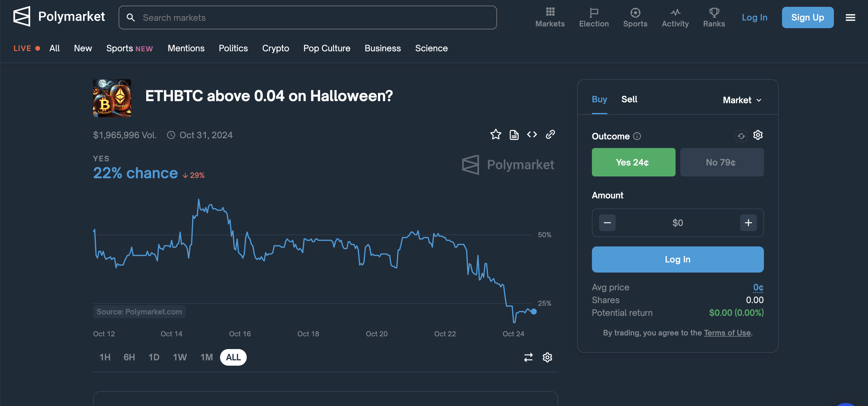Image resolution: width=868 pixels, height=406 pixels.
Task: Select the 1W chart timeframe
Action: tap(180, 357)
